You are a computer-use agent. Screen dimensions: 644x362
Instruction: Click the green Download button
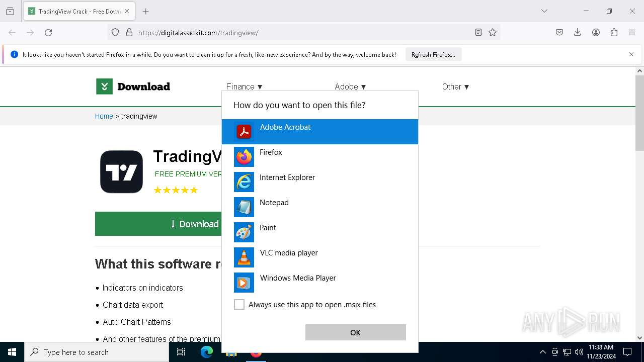point(158,224)
